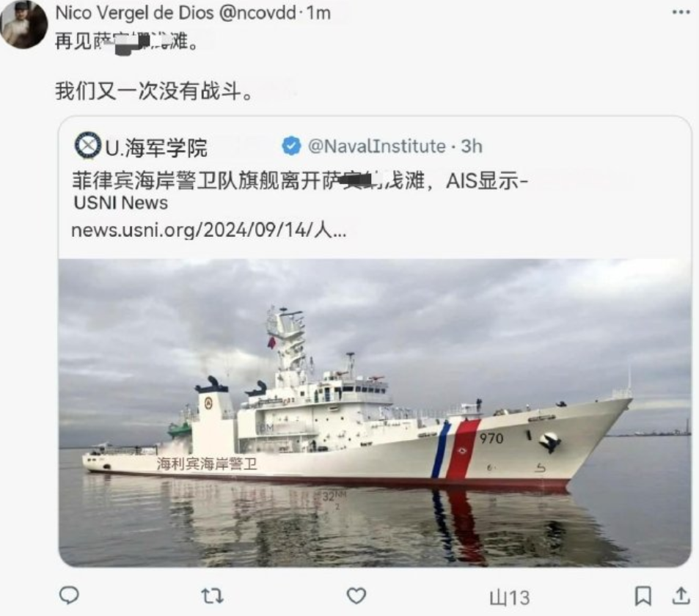Screen dimensions: 699x616
Task: Click the blue verified badge
Action: click(291, 146)
